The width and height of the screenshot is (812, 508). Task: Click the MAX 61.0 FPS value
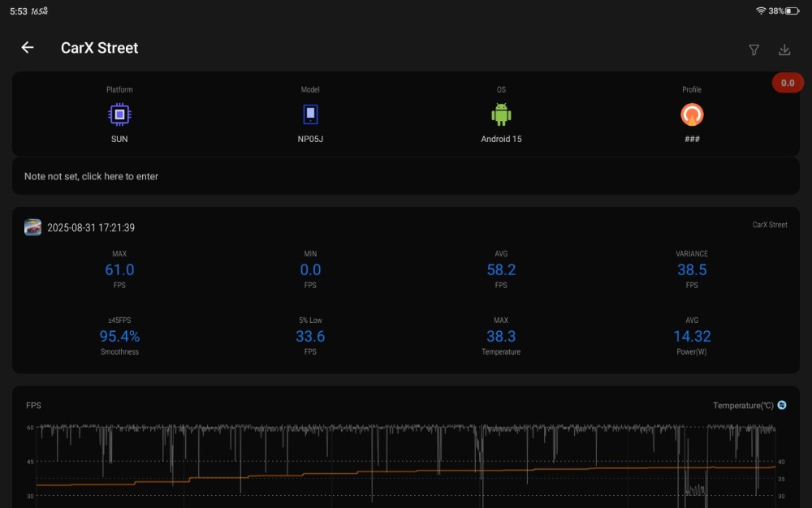click(x=119, y=269)
